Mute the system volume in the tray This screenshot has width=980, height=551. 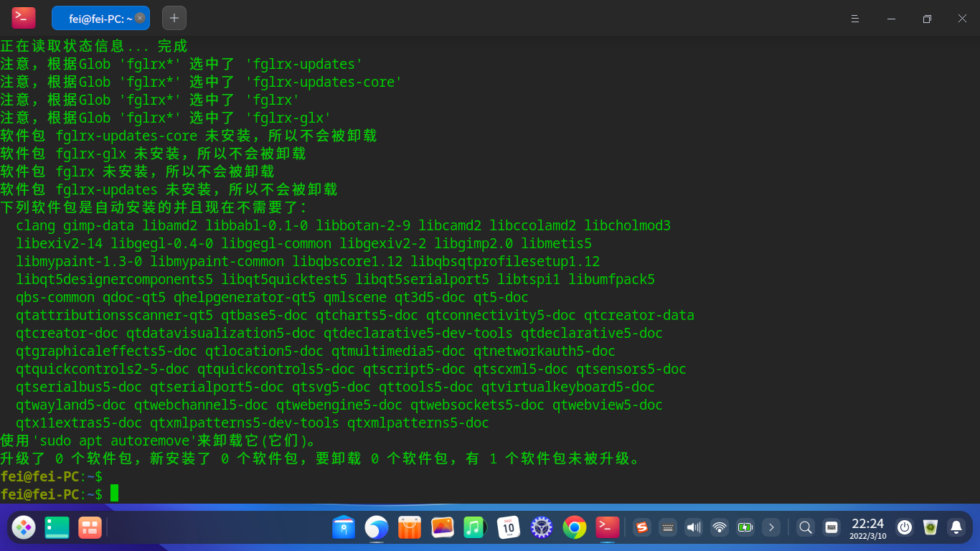point(693,527)
